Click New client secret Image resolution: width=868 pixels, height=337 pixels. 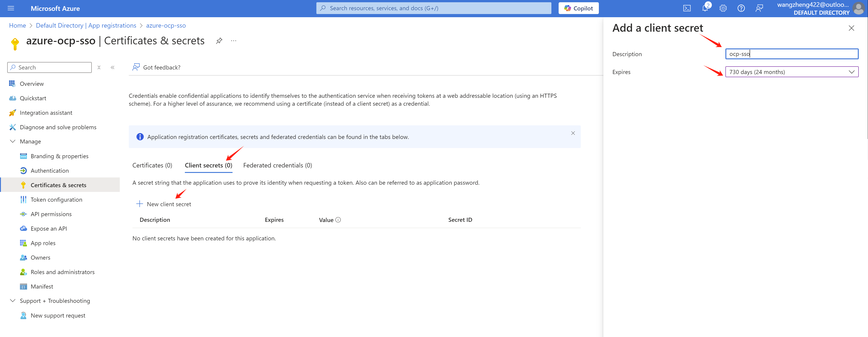[x=164, y=204]
